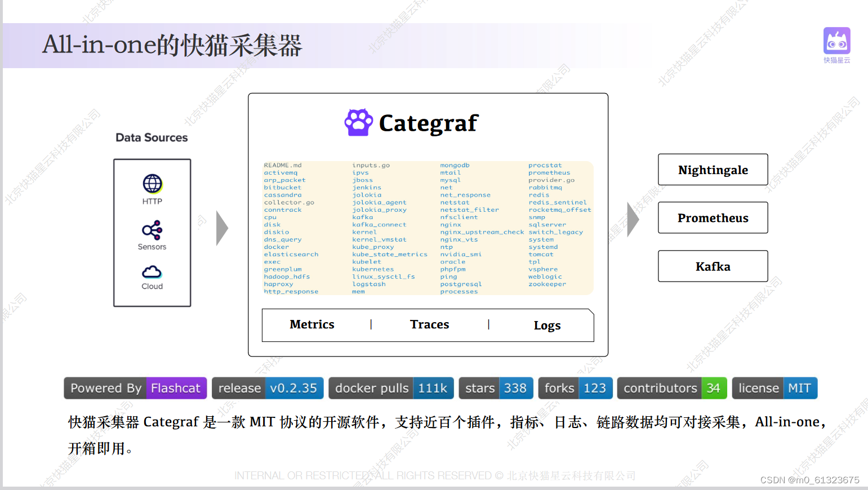Click the nginx_upstream_check plugin entry
Viewport: 868px width, 490px height.
(x=482, y=232)
